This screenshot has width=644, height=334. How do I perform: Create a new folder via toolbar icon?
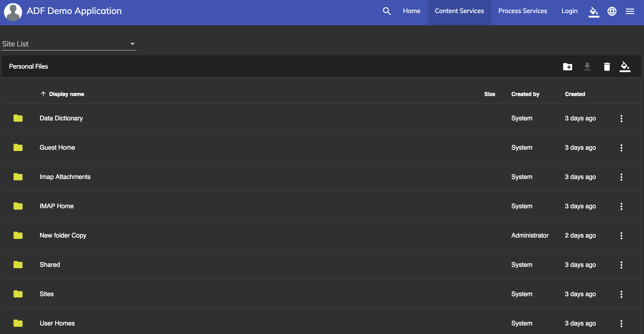tap(568, 67)
